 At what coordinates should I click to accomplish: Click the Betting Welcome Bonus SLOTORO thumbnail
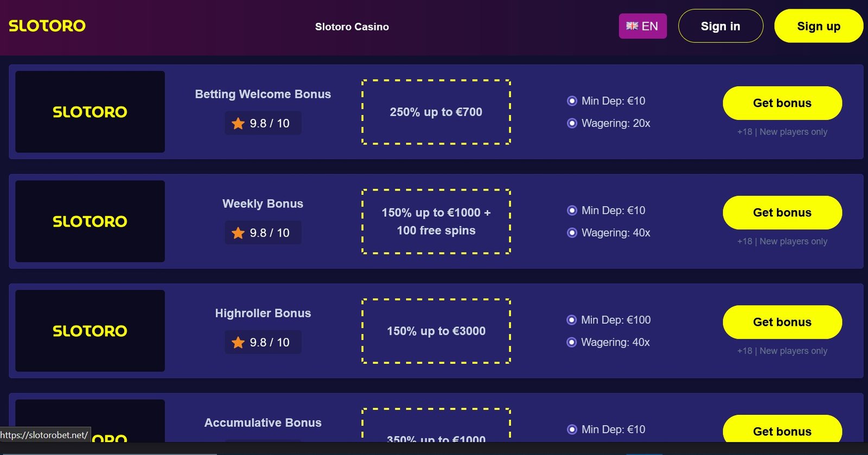click(90, 112)
